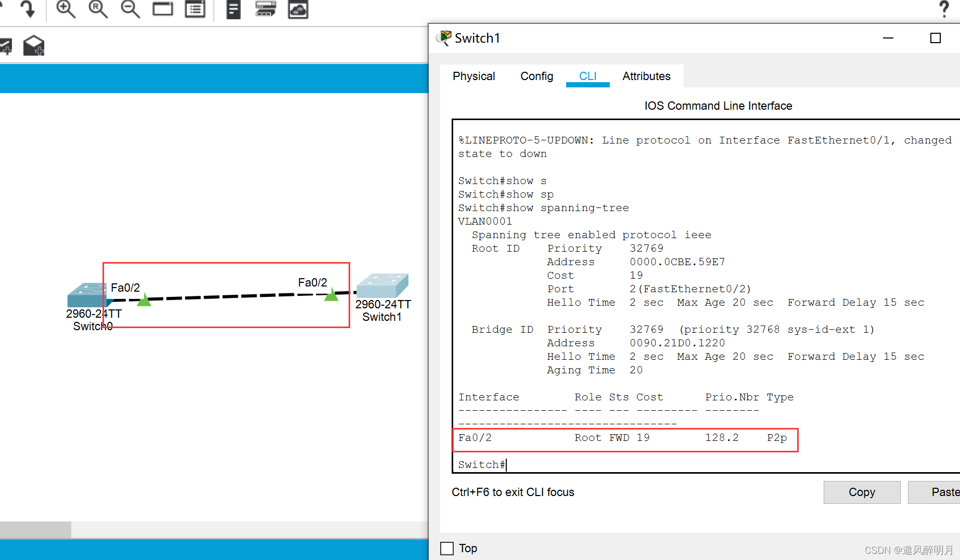Click the 'show spanning-tree' command line
This screenshot has width=960, height=560.
tap(543, 207)
